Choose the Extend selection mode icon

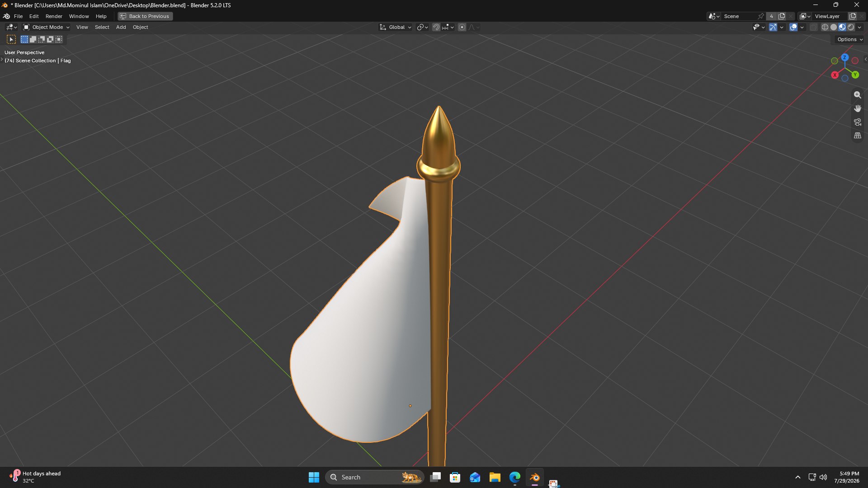tap(33, 40)
